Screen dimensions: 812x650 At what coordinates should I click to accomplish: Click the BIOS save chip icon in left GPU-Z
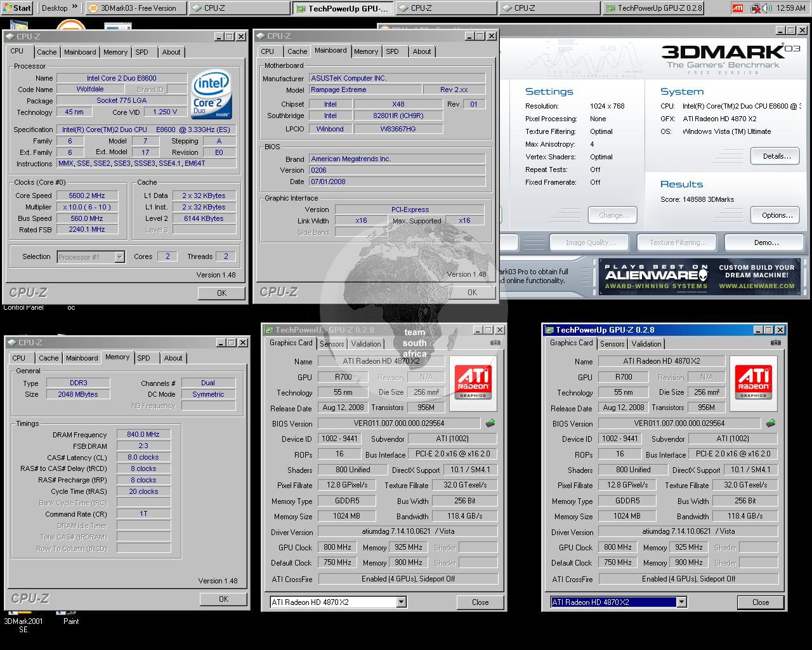(490, 423)
